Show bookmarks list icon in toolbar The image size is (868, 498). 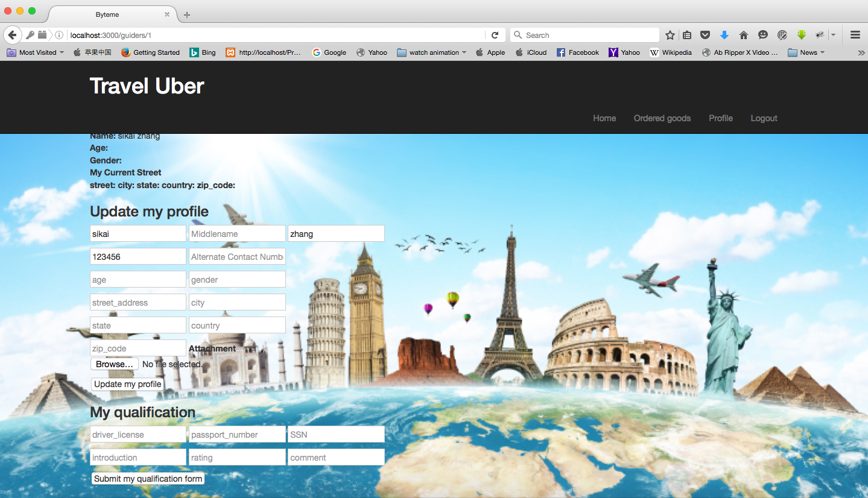coord(687,35)
